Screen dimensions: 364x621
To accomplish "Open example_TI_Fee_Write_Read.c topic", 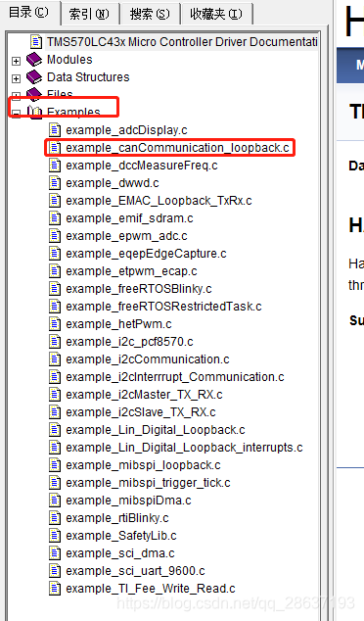I will [151, 588].
